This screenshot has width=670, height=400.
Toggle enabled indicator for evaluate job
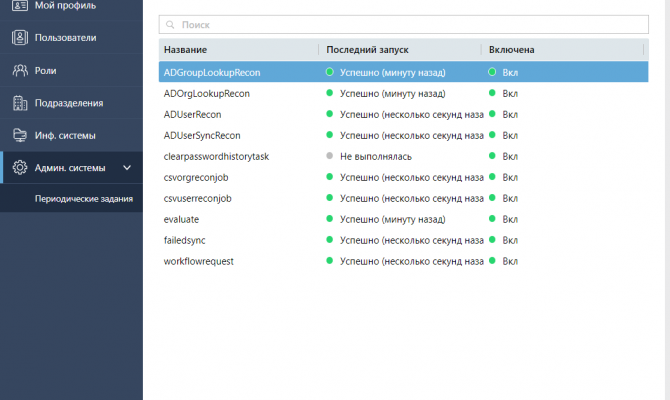(492, 219)
